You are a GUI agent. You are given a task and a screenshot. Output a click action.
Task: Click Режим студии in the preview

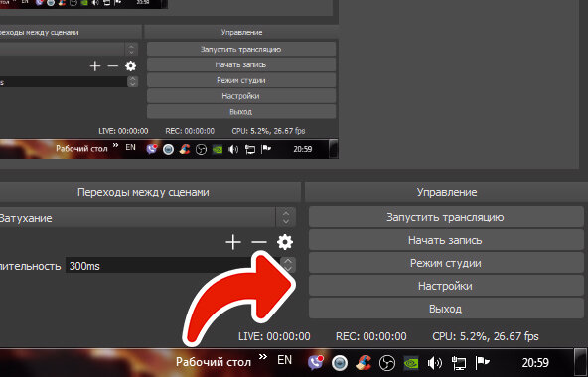point(240,80)
